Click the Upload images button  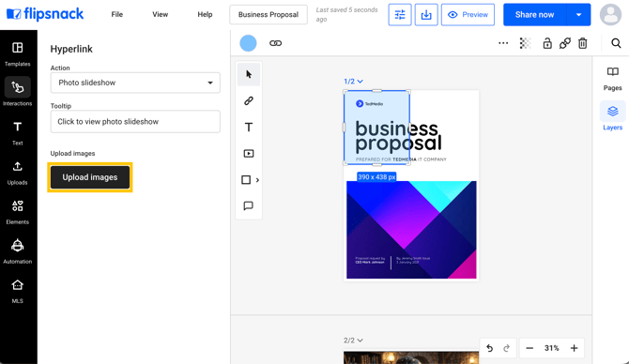[90, 177]
